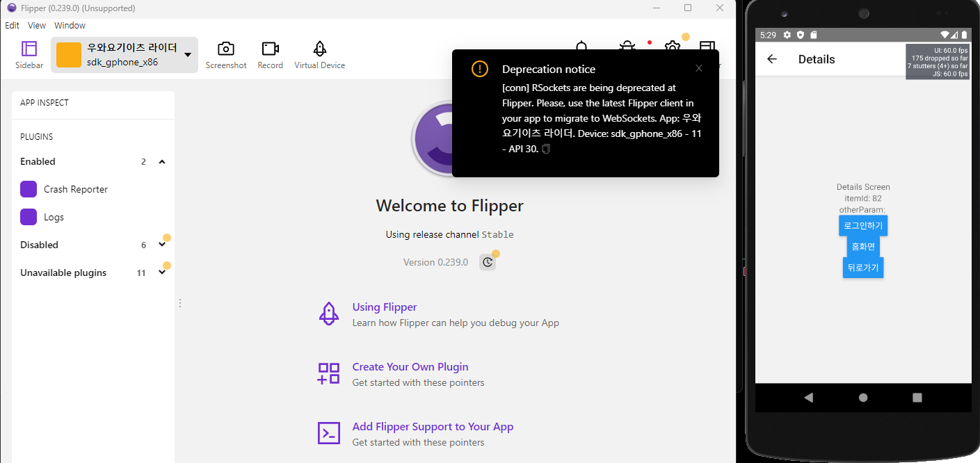
Task: Open the Edit menu
Action: [x=12, y=25]
